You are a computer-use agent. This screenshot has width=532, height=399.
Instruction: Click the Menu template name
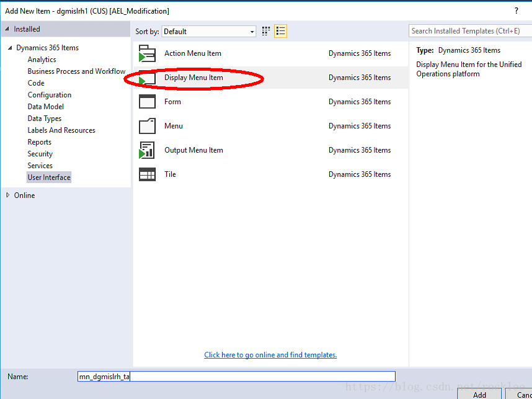pos(174,126)
